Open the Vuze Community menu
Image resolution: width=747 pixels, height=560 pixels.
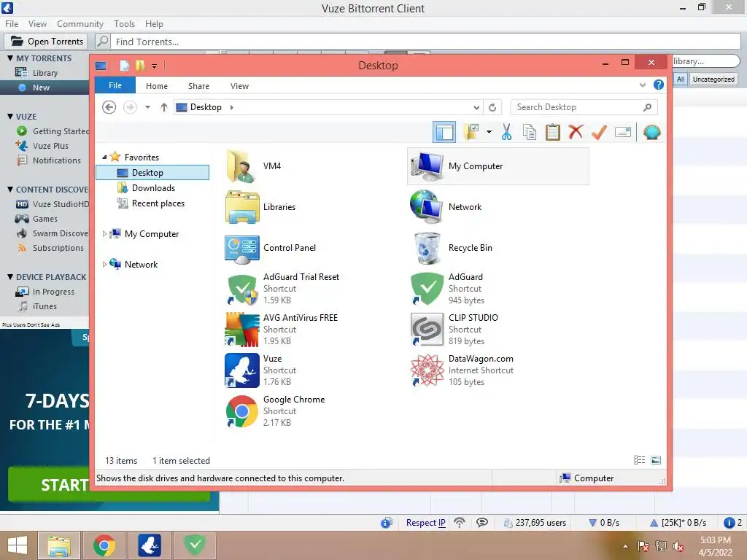tap(80, 24)
